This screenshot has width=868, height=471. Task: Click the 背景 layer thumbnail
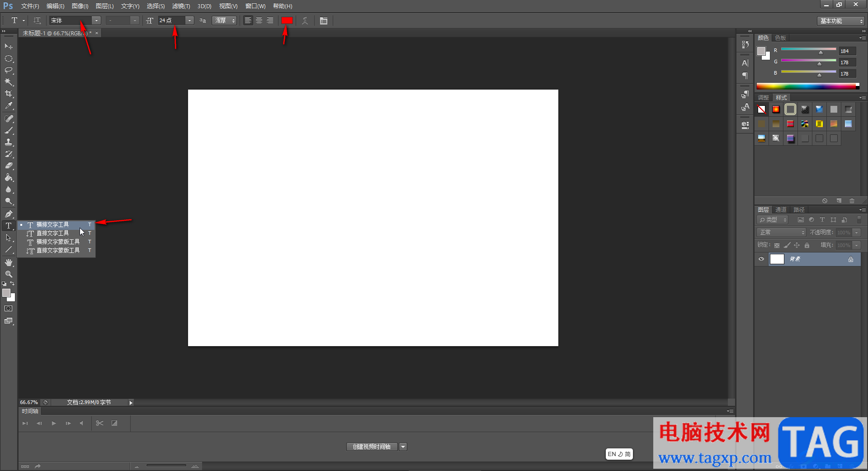(x=777, y=259)
